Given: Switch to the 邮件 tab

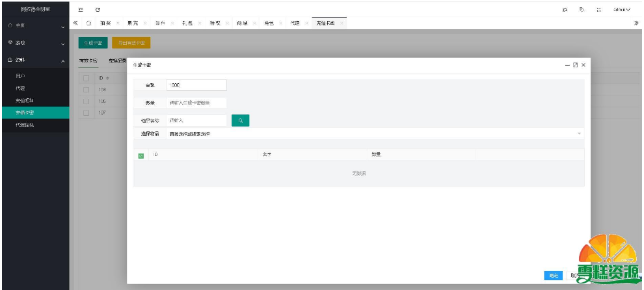Looking at the screenshot, I should (160, 23).
